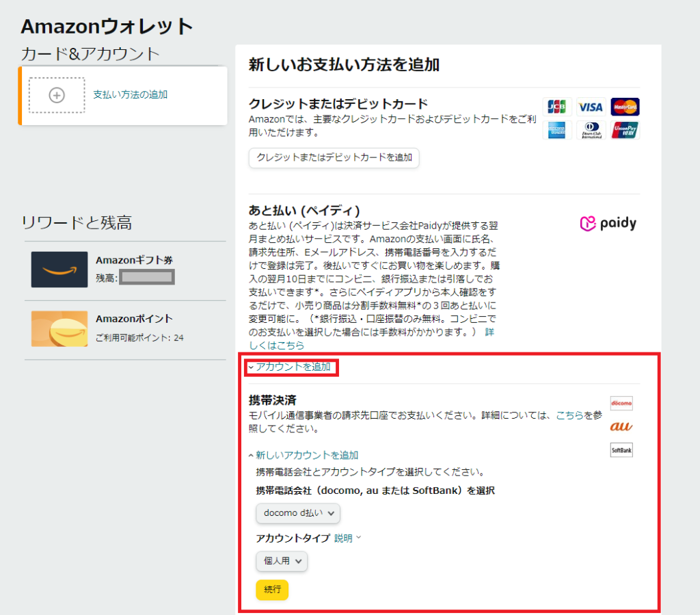The image size is (700, 615).
Task: Click the カード&アカウント heading
Action: (x=90, y=54)
